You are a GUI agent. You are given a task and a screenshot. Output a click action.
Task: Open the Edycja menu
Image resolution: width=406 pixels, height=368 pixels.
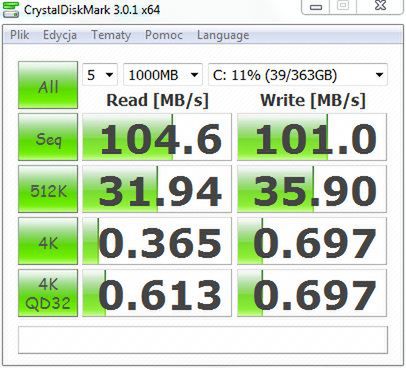(x=60, y=35)
